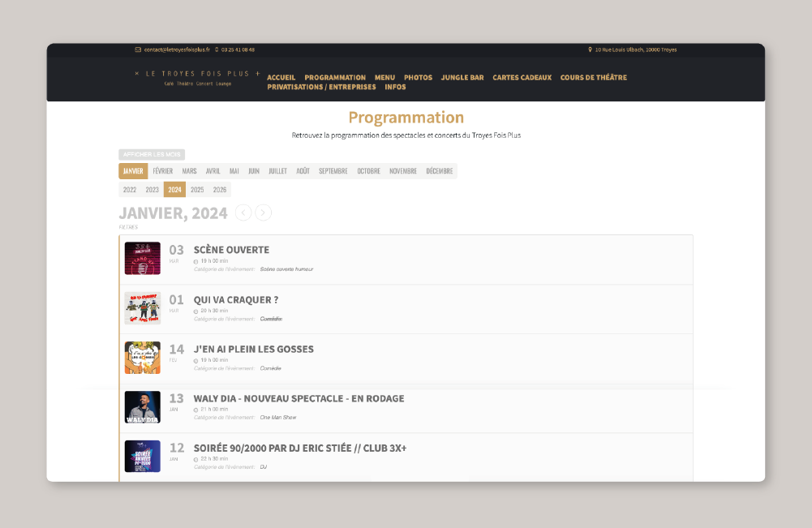812x528 pixels.
Task: Open the Menu navigation item
Action: coord(385,78)
